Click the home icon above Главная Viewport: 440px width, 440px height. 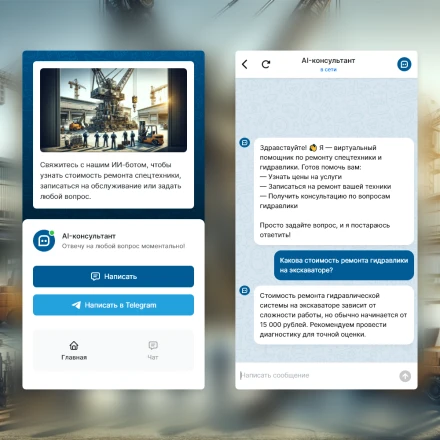click(x=74, y=345)
